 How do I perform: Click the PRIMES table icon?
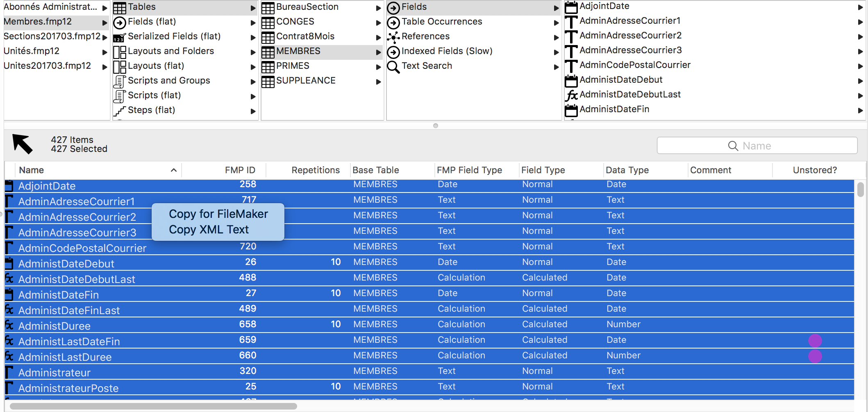click(x=268, y=67)
